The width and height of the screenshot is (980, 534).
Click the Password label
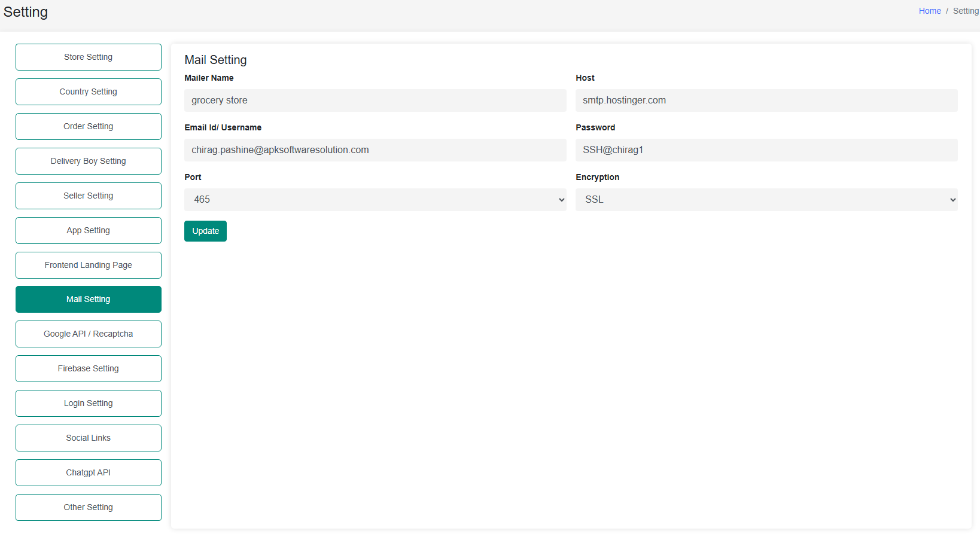(595, 127)
